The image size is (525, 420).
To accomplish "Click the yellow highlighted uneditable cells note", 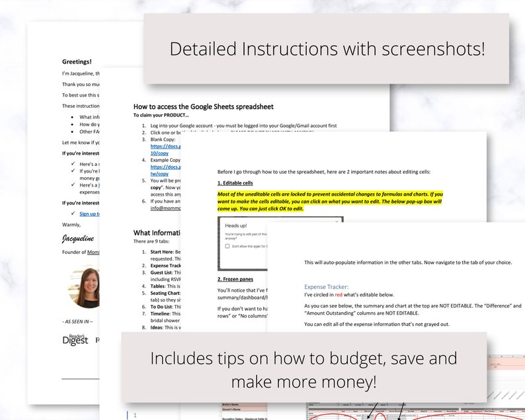I will click(330, 201).
